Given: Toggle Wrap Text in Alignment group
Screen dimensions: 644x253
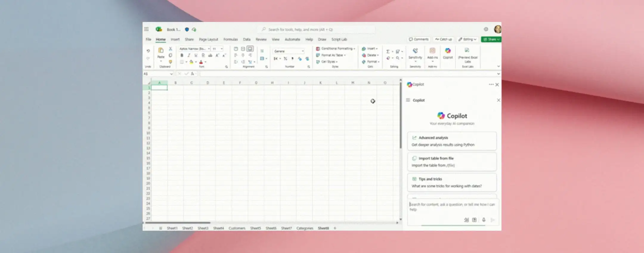Looking at the screenshot, I should tap(262, 51).
